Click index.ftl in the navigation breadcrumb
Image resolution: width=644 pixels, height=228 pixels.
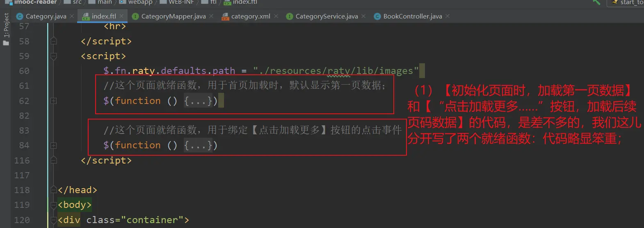241,2
